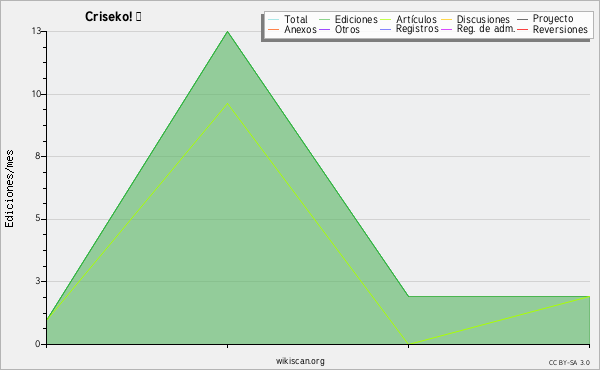Viewport: 600px width, 370px height.
Task: Click the wikiscan.org label
Action: pos(300,361)
